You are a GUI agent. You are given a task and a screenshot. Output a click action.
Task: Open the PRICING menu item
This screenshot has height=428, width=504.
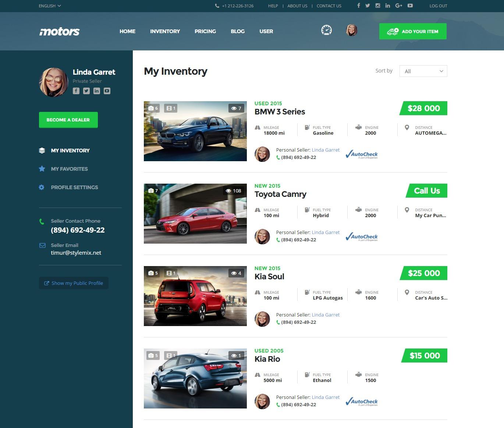point(205,31)
